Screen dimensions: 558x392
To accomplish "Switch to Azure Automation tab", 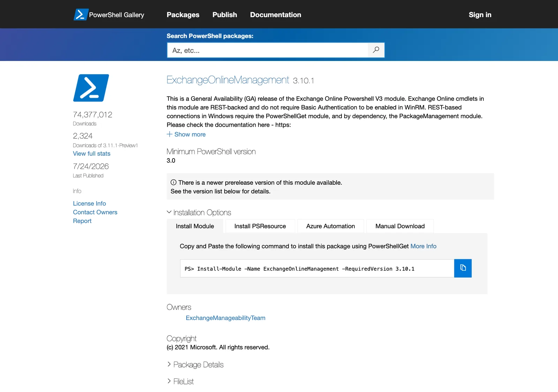I will pyautogui.click(x=331, y=226).
